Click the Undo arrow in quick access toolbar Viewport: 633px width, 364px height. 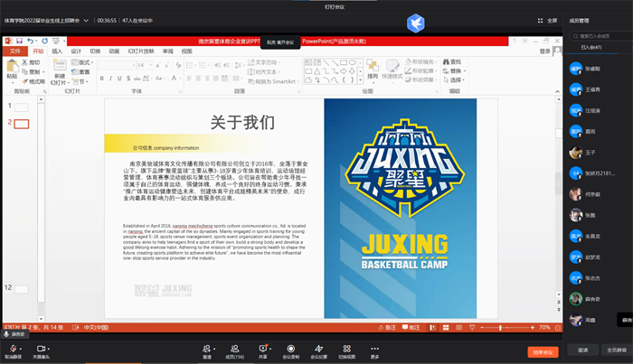pos(30,42)
